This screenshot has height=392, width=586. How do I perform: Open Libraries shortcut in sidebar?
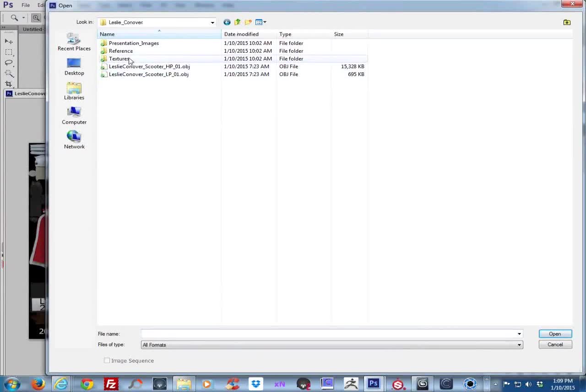[x=74, y=91]
